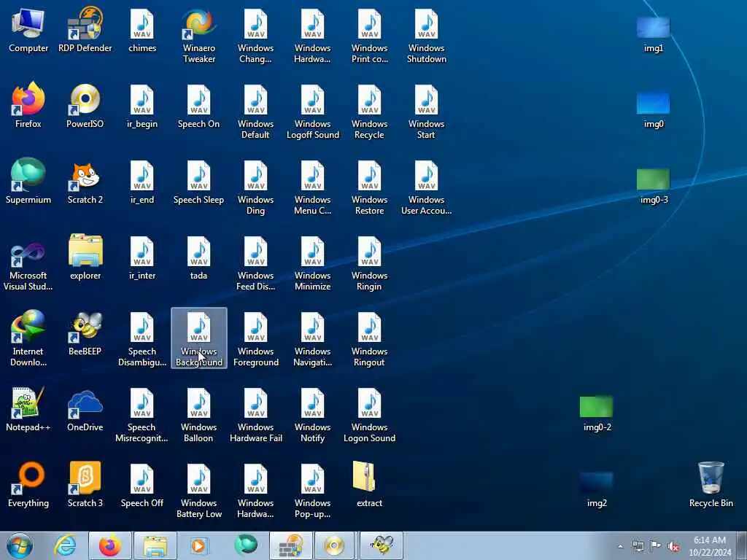Select Windows Ding WAV file
The height and width of the screenshot is (560, 747).
(x=255, y=187)
